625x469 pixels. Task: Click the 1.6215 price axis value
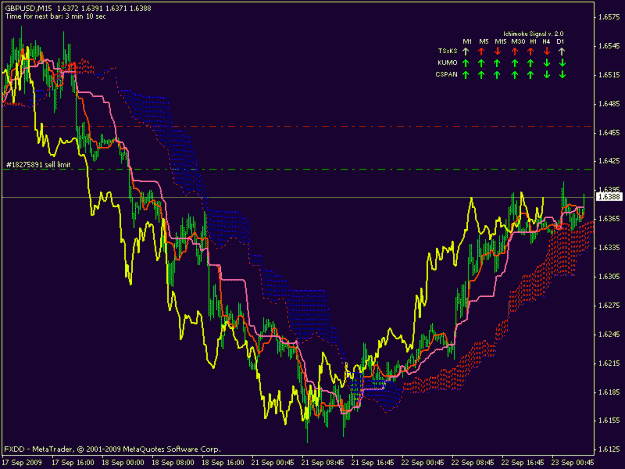pos(609,363)
